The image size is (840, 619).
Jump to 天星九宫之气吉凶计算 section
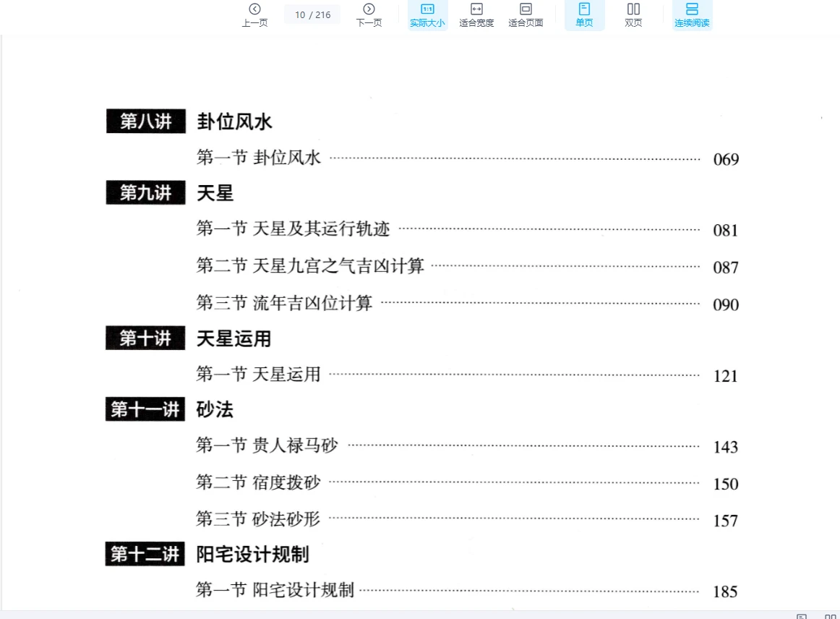point(338,266)
